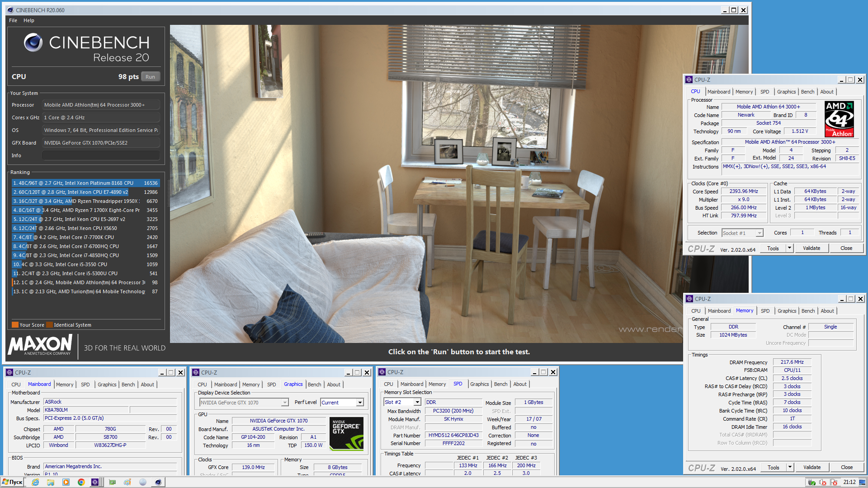The image size is (868, 488).
Task: Launch Internet Explorer from the taskbar
Action: [x=35, y=482]
